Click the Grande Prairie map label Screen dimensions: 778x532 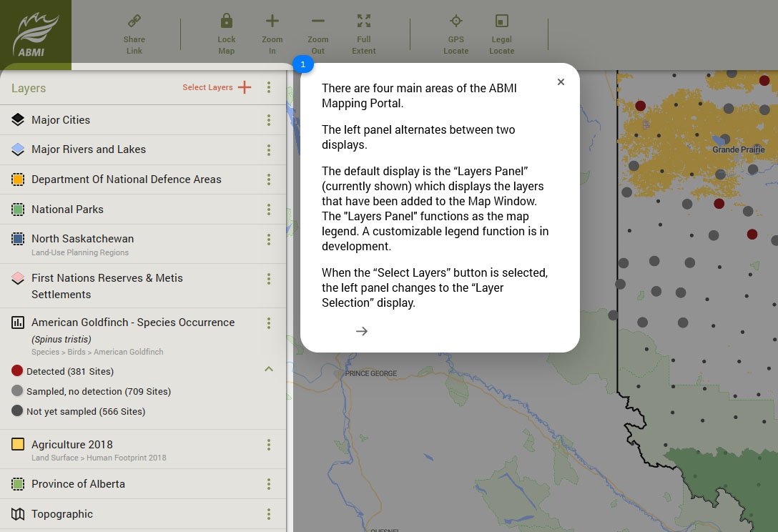[x=738, y=149]
